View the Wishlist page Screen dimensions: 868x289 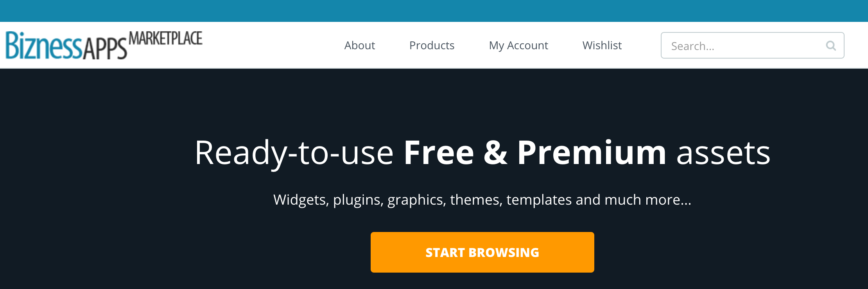tap(602, 45)
